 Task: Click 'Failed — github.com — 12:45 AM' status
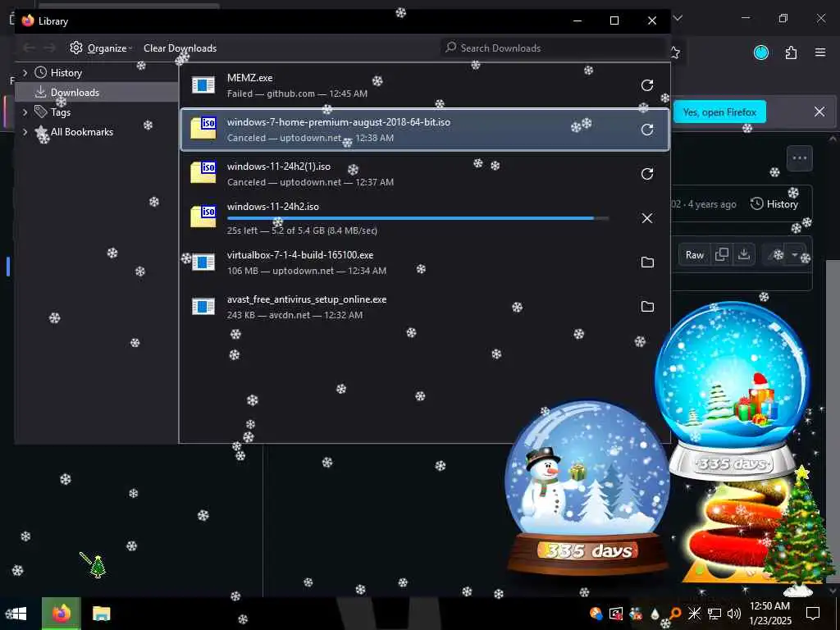coord(297,94)
